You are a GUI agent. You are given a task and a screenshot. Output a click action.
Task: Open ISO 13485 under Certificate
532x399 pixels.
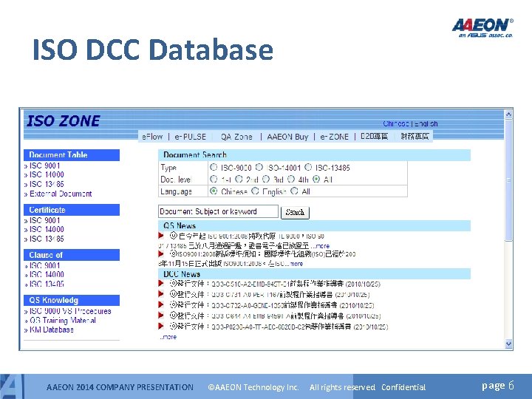(x=47, y=239)
